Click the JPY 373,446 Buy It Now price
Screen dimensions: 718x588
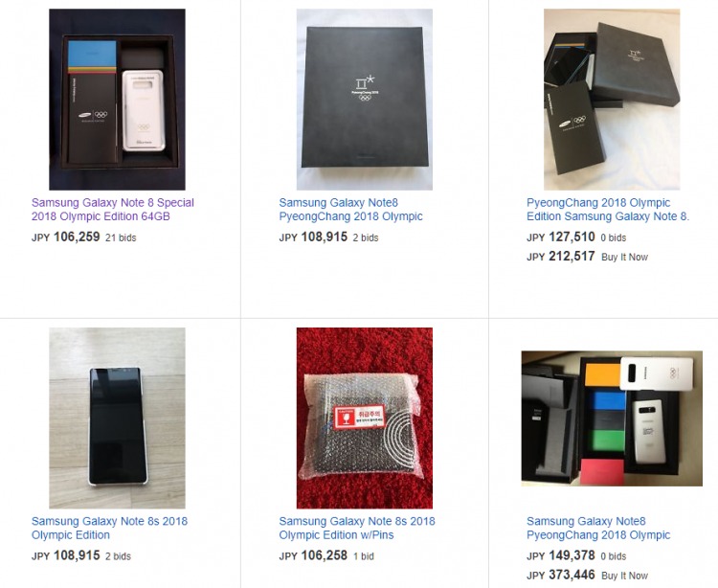tap(560, 575)
